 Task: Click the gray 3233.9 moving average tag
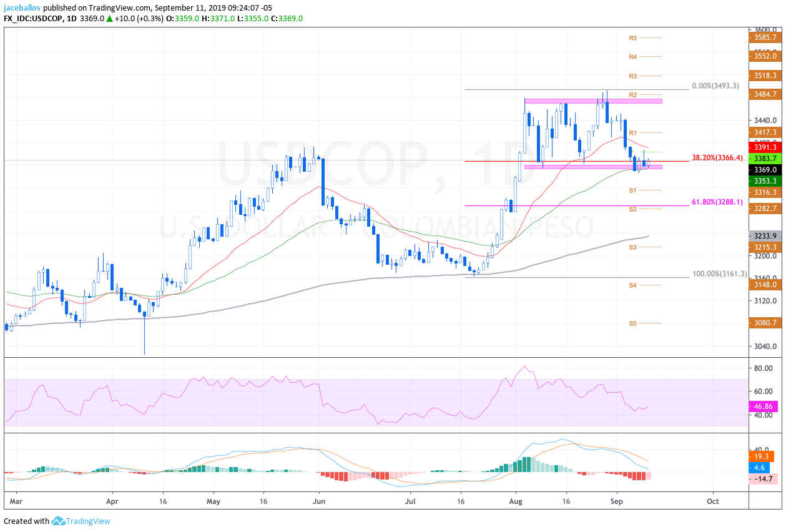(x=765, y=236)
